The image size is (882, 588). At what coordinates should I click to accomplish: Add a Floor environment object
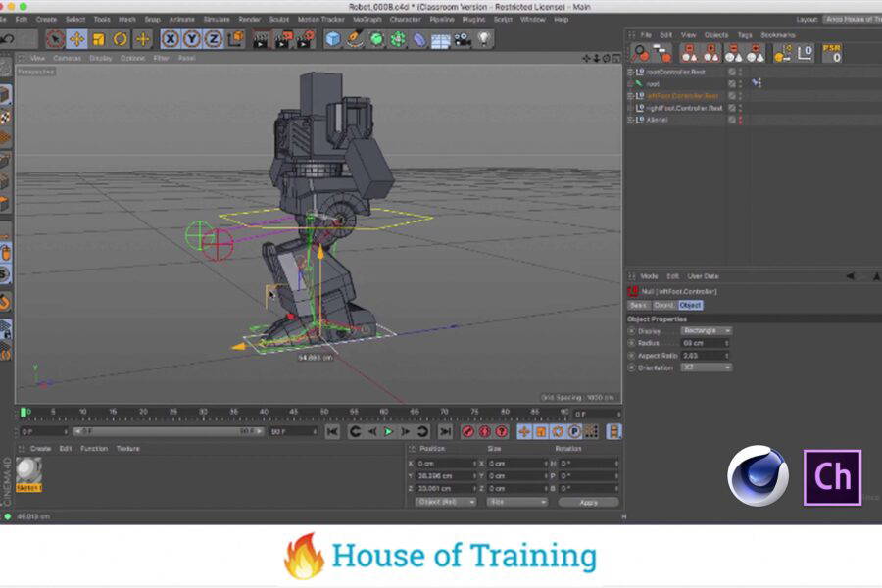440,40
